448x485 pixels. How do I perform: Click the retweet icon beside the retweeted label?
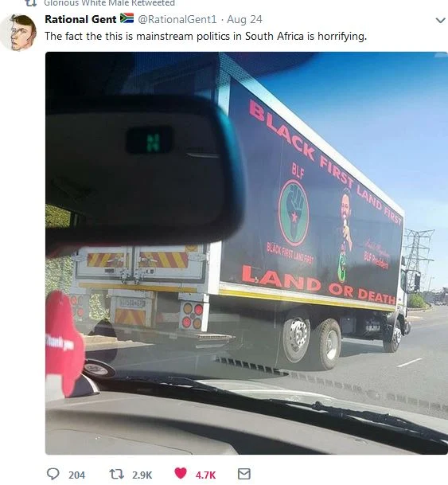coord(31,3)
